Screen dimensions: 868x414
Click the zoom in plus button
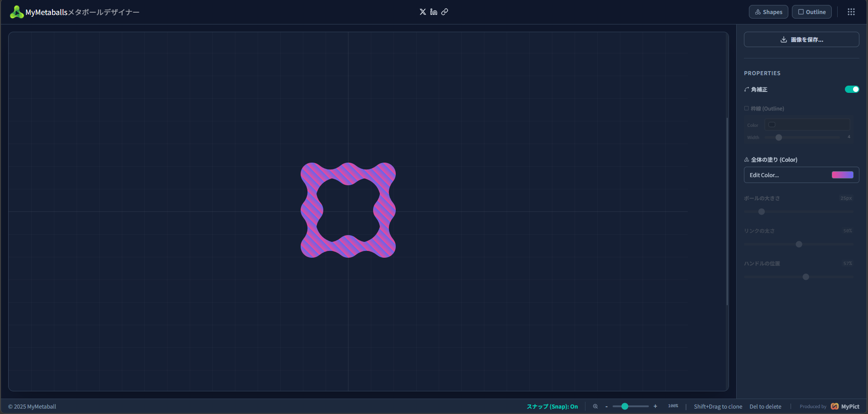655,406
